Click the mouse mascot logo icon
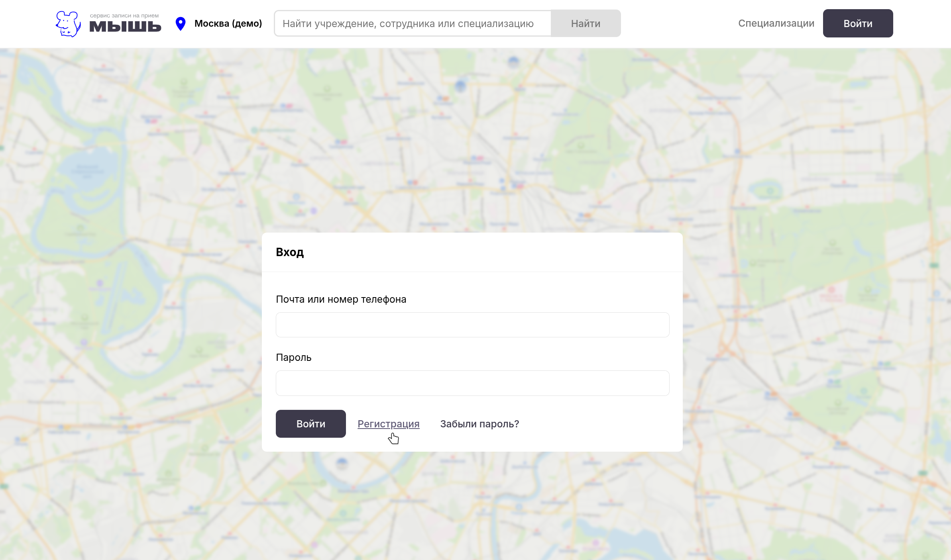 [x=68, y=24]
